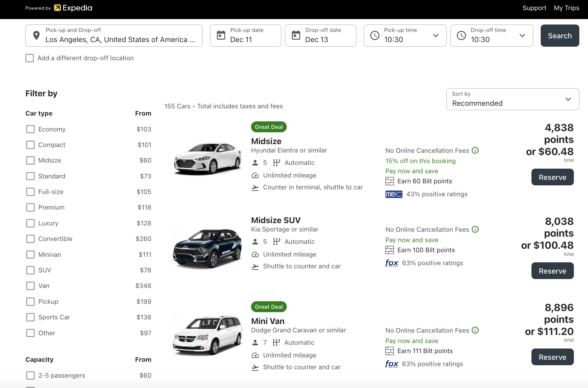Click the clock icon for Drop-off time
The image size is (588, 388).
click(x=461, y=35)
